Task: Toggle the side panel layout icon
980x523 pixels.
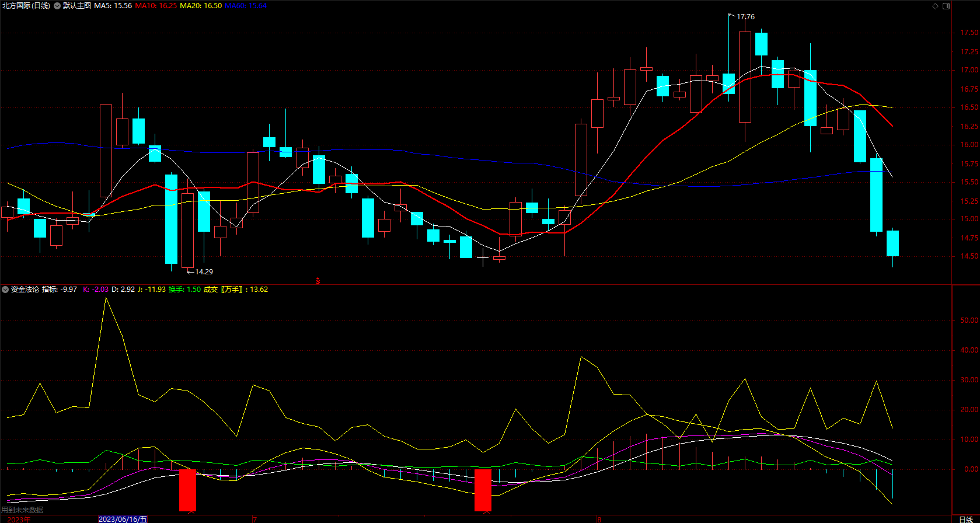Action: click(x=946, y=6)
